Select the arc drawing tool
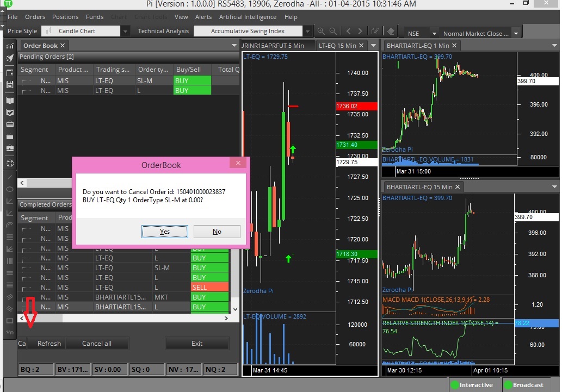 click(10, 225)
